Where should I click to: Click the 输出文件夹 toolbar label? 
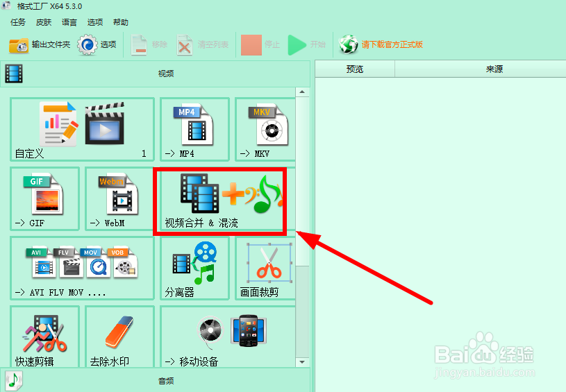51,44
